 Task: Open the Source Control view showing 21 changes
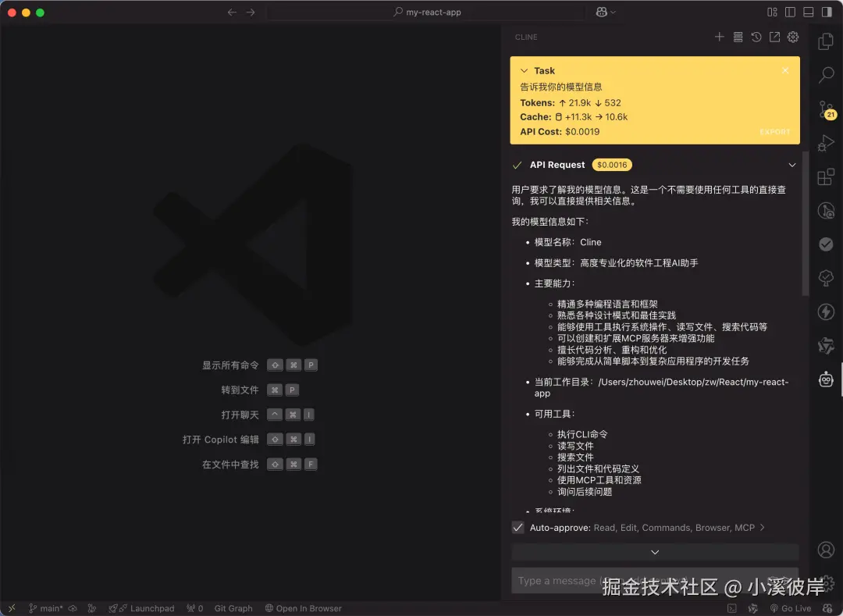825,109
